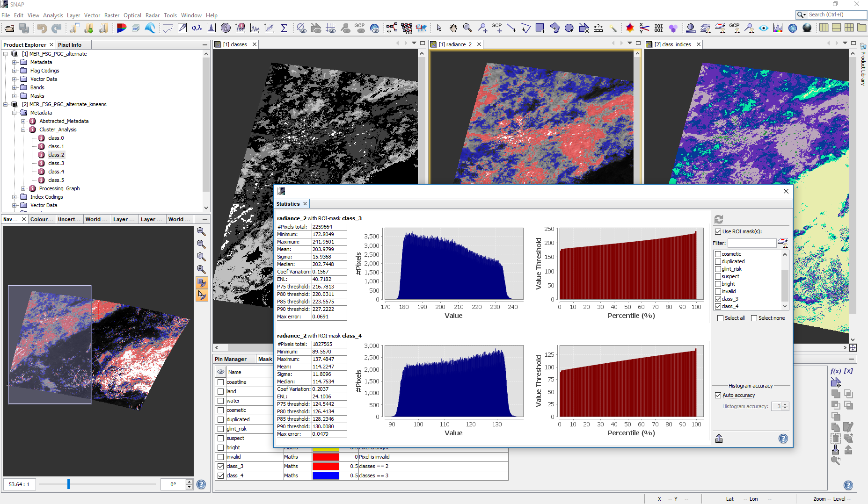
Task: Click the Open Product folder icon
Action: click(9, 29)
